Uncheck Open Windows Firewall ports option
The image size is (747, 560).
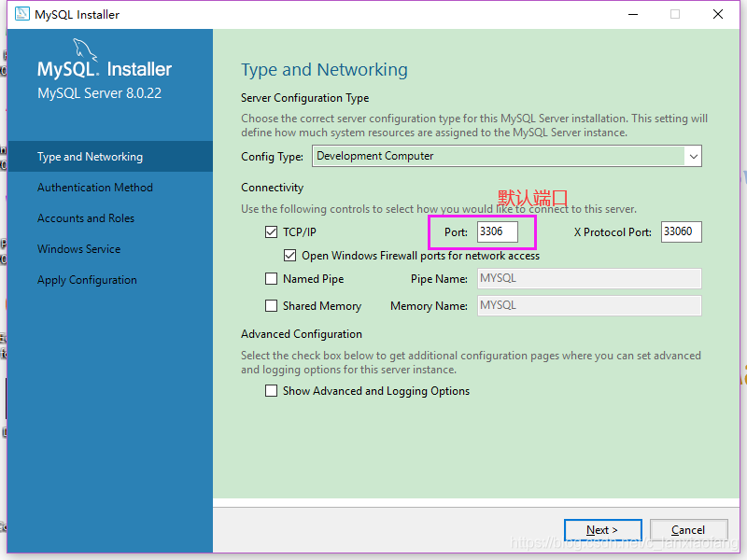289,256
